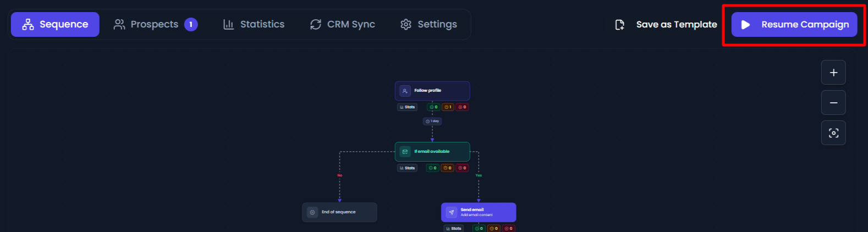Viewport: 868px width, 232px height.
Task: Zoom out with the minus button
Action: coord(833,103)
